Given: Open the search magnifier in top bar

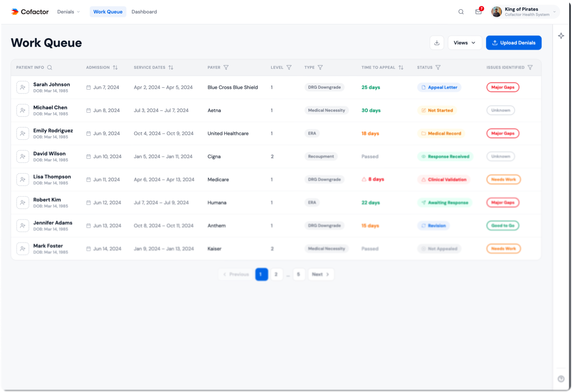Looking at the screenshot, I should tap(461, 12).
